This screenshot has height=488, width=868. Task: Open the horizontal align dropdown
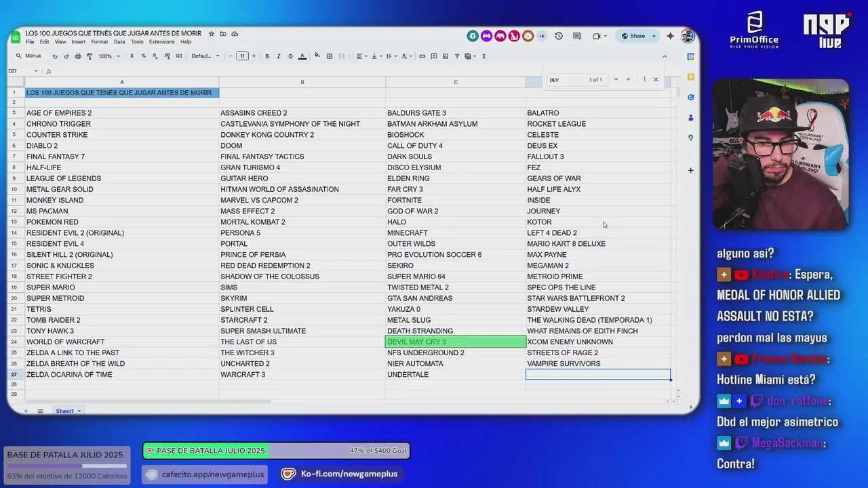coord(361,56)
